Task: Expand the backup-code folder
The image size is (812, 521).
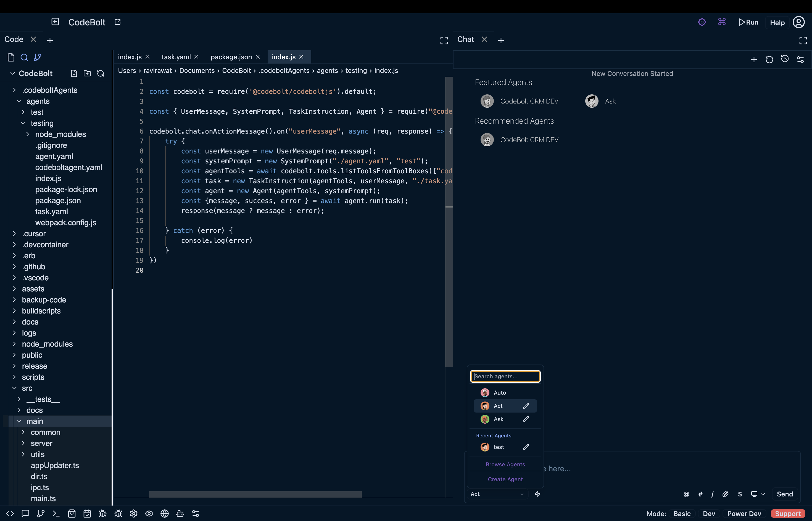Action: 14,300
